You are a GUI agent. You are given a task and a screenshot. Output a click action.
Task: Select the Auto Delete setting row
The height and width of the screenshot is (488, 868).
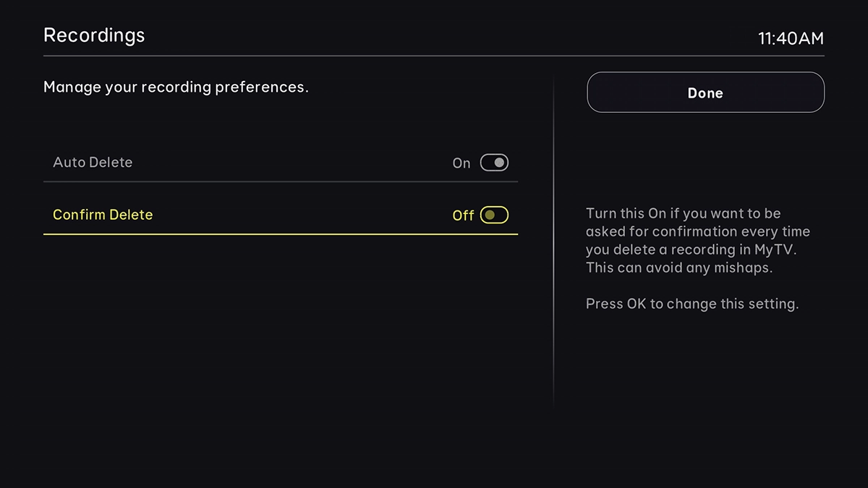[x=281, y=163]
